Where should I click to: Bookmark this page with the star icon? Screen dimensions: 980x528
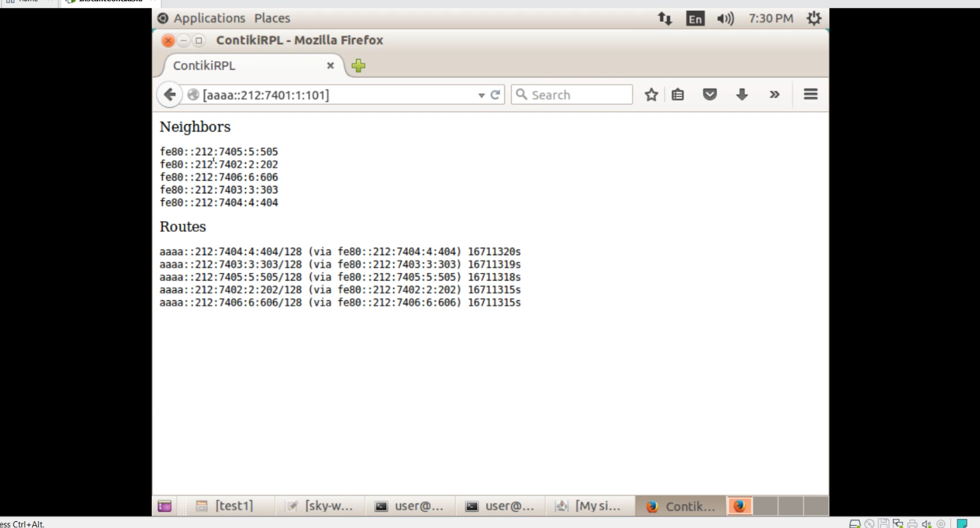coord(651,95)
